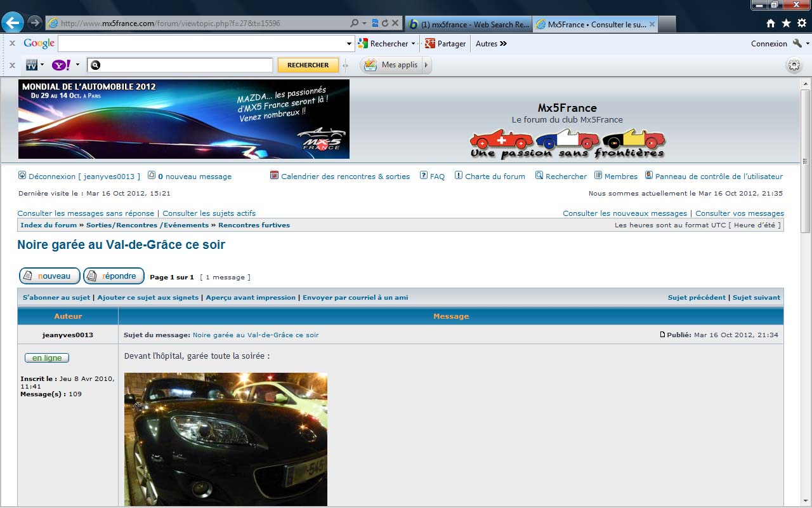The width and height of the screenshot is (812, 508).
Task: Click Consulter les sujets actifs
Action: pos(209,213)
